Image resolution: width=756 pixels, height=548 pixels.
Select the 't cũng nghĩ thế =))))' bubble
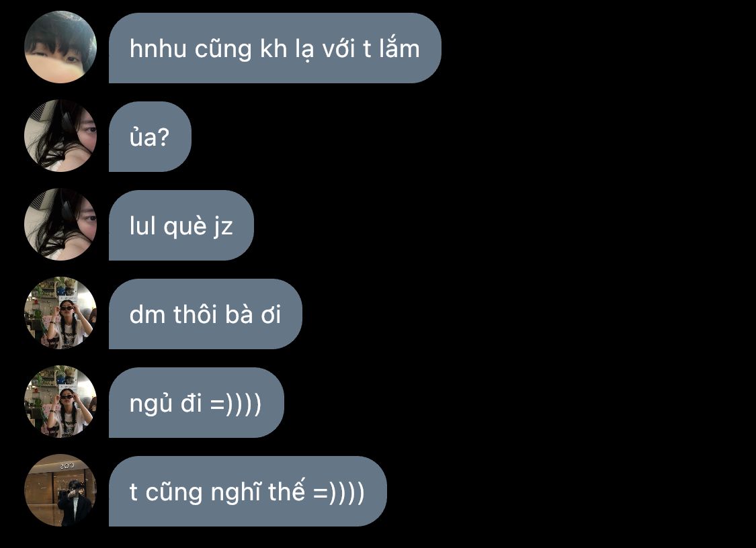[248, 491]
